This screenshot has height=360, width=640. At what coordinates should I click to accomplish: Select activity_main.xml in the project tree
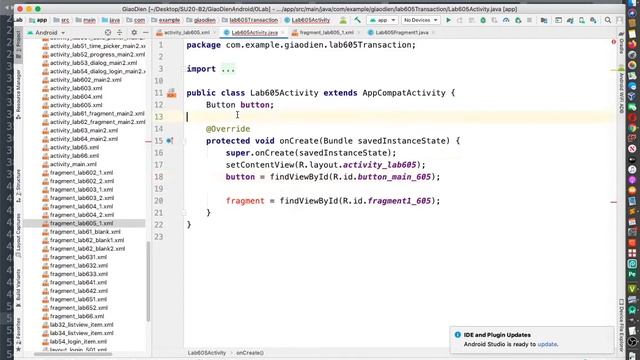coord(73,164)
